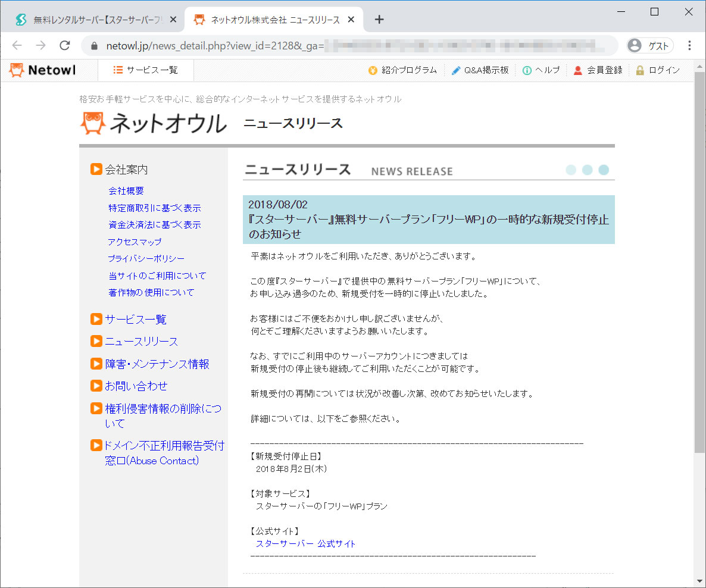Click the URL address field
Image resolution: width=706 pixels, height=588 pixels.
[349, 45]
